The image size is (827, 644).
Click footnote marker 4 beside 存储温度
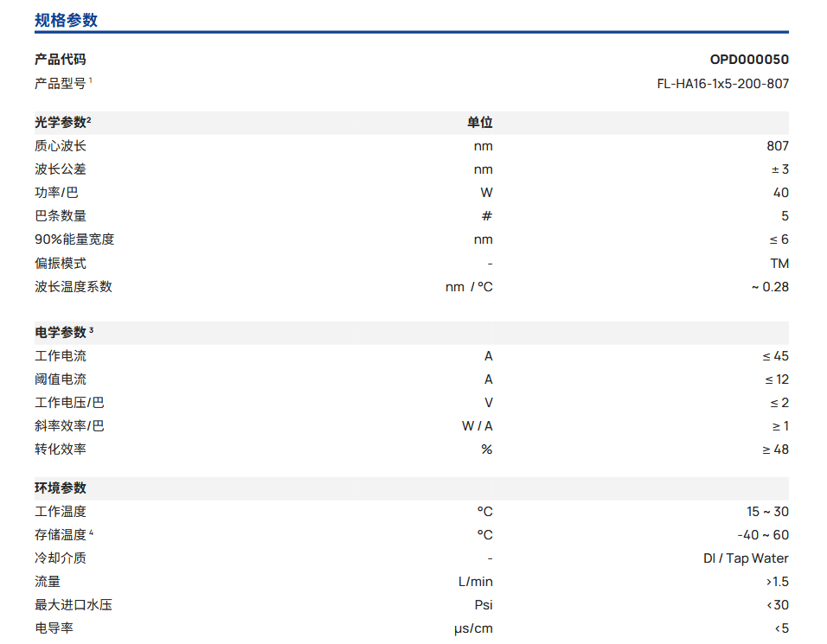tap(91, 532)
